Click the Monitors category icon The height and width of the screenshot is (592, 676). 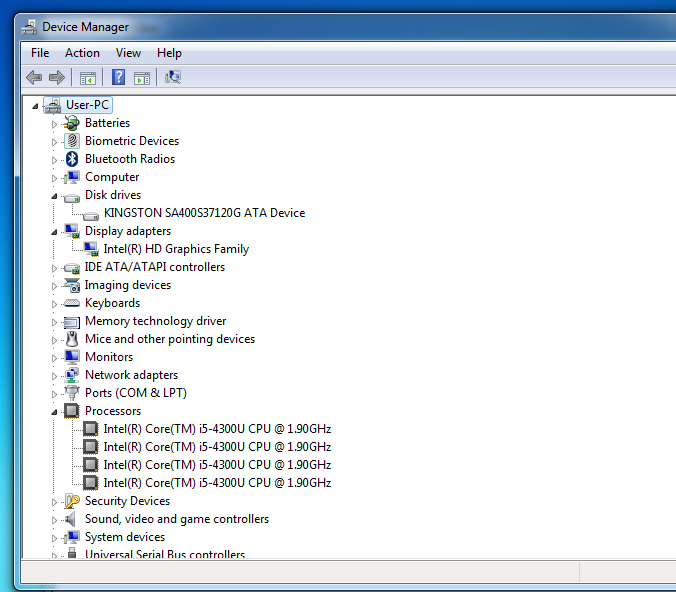(x=72, y=357)
